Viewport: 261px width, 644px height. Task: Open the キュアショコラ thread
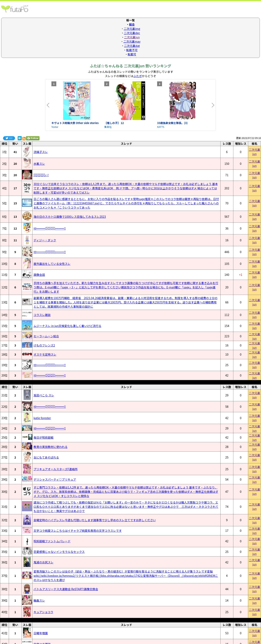[43, 612]
